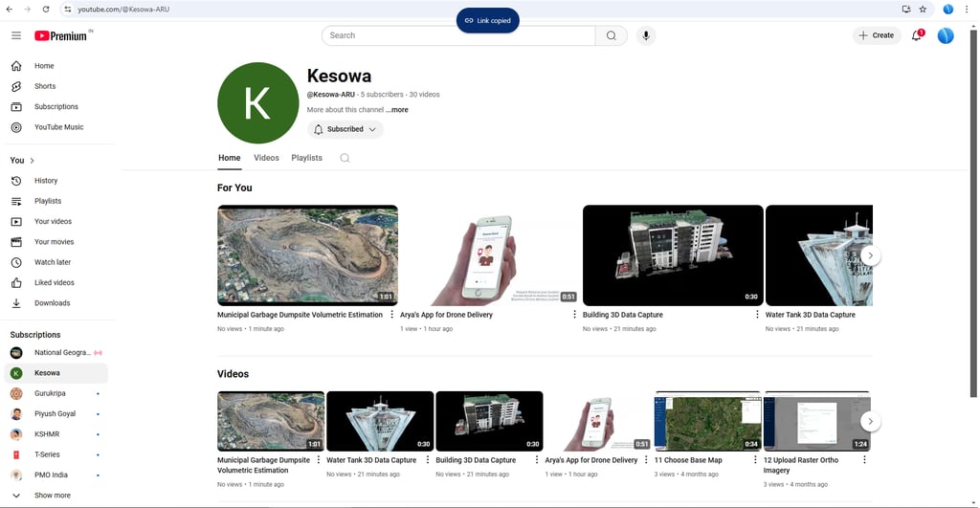Open Chrome three-dot menu
Screen dimensions: 980x508
(967, 10)
